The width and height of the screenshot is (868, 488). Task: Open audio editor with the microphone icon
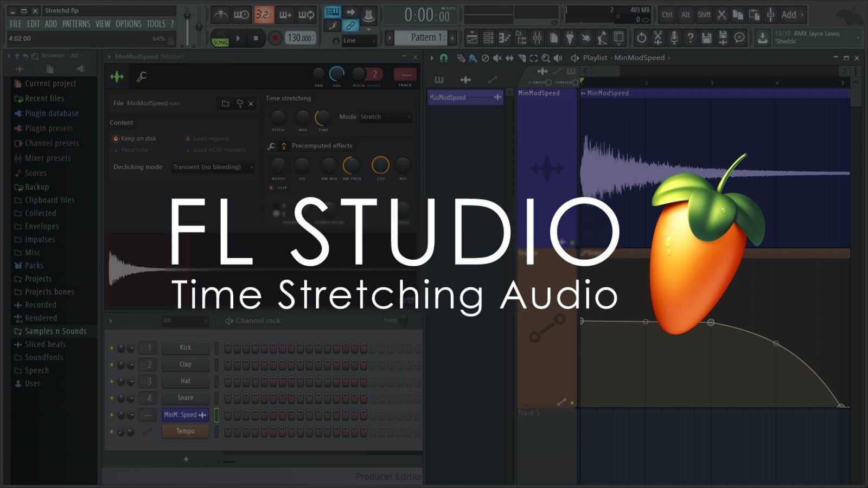pos(674,37)
